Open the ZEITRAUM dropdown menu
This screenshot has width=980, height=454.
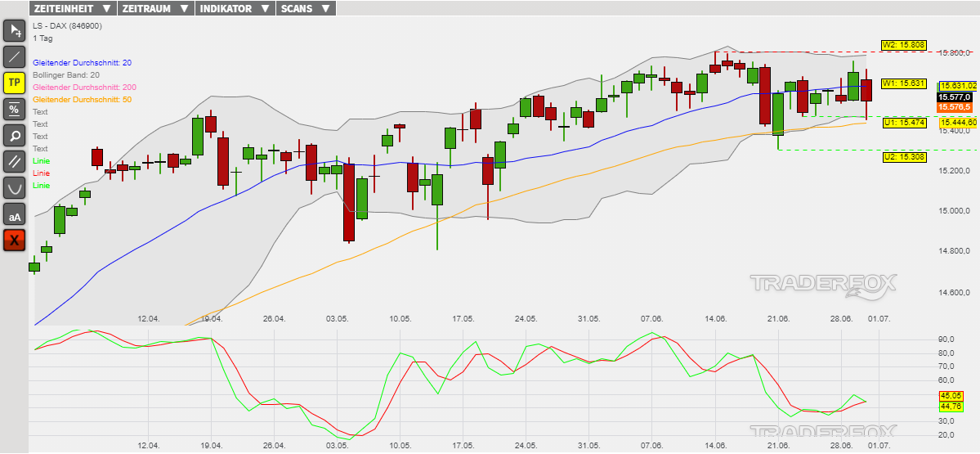point(155,9)
